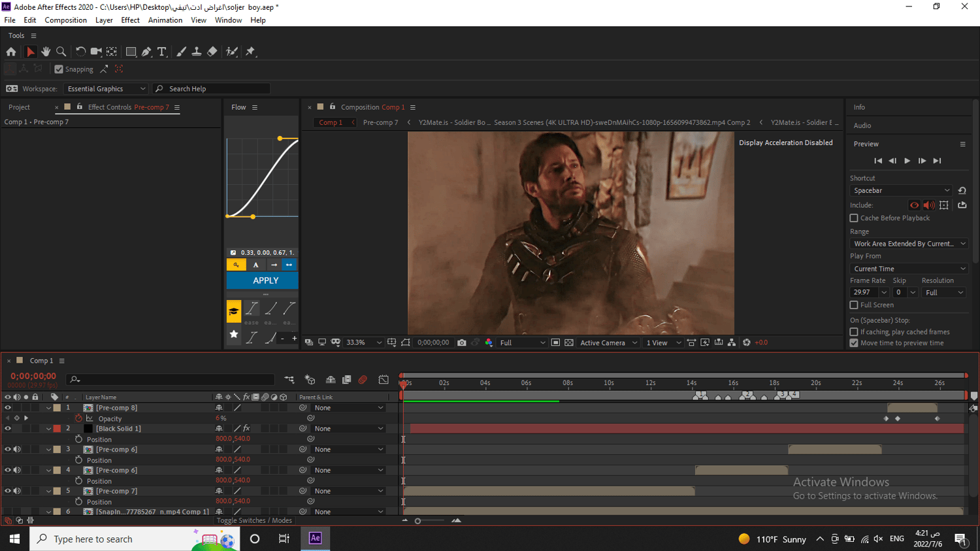Click the top yellow Flow curve handle

pyautogui.click(x=280, y=139)
